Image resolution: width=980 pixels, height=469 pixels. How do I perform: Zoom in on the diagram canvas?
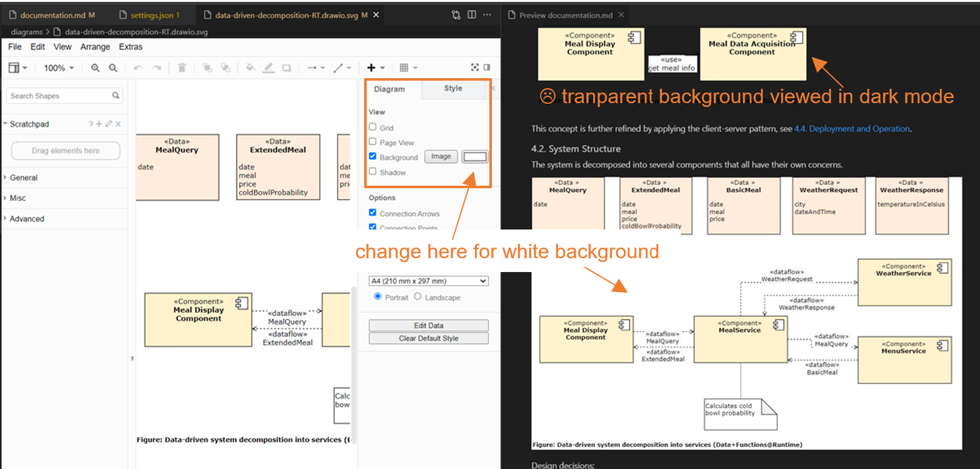[95, 68]
